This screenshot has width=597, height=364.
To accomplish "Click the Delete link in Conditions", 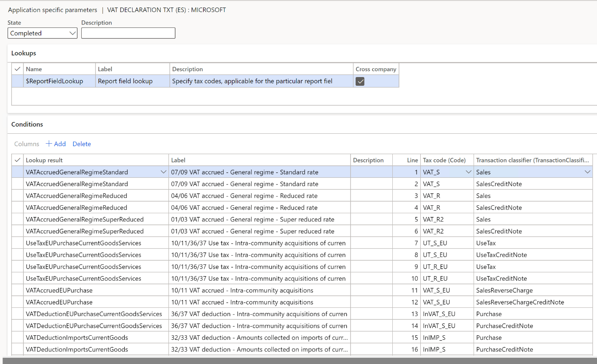I will [81, 144].
